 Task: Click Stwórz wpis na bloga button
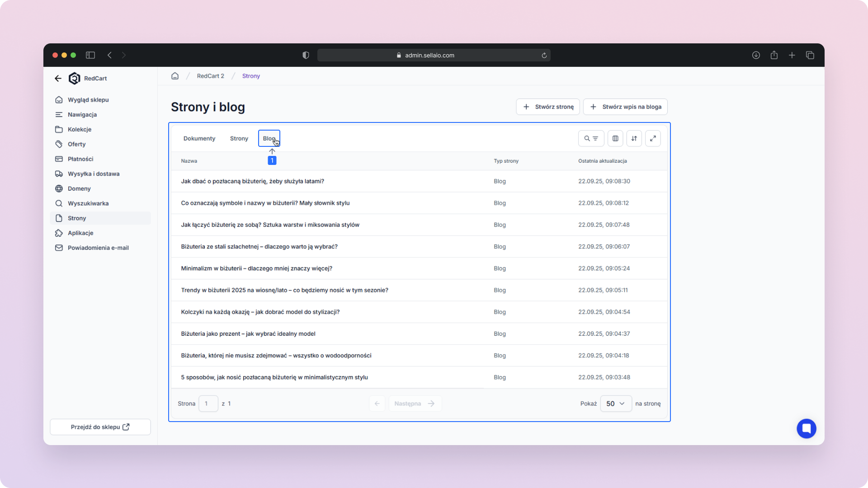pos(625,107)
